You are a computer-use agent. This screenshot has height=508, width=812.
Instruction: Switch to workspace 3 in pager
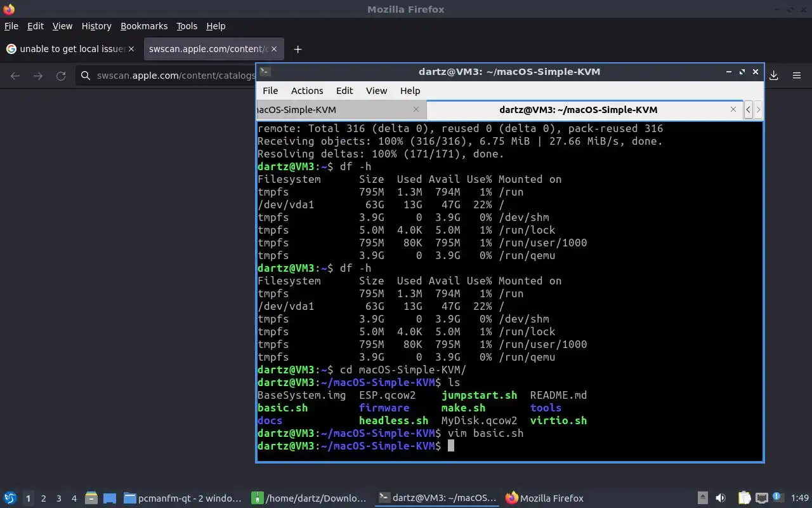[x=59, y=498]
